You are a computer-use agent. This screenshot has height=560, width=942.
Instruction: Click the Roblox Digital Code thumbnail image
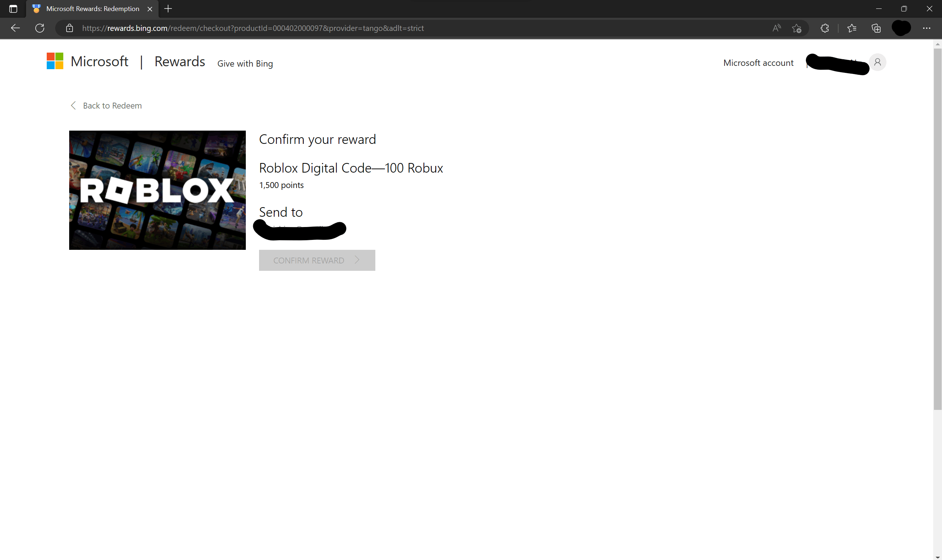[x=157, y=190]
